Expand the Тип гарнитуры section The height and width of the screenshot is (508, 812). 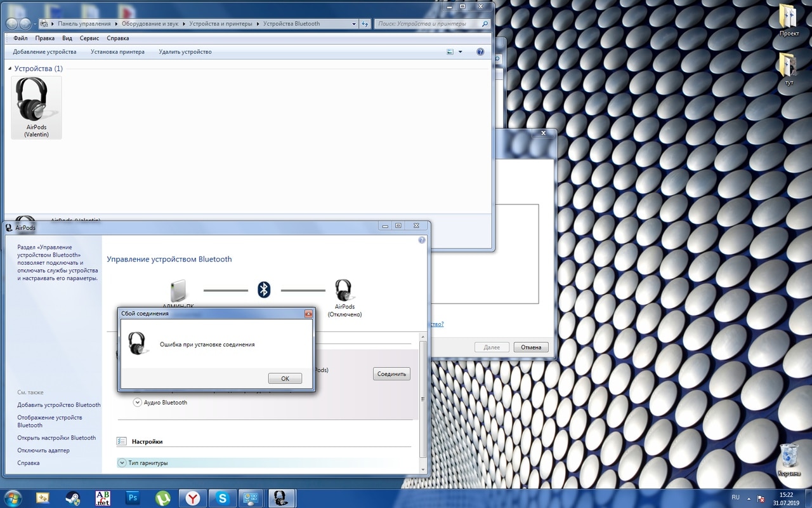tap(122, 463)
